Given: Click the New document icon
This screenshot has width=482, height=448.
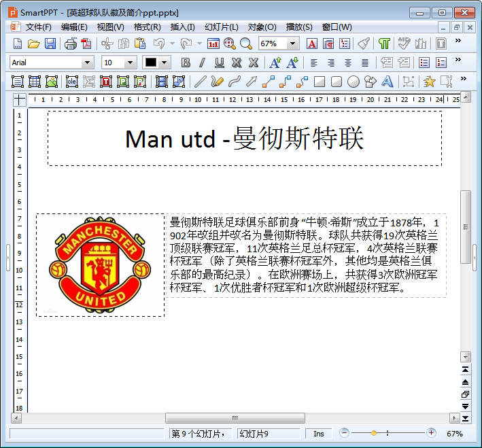Looking at the screenshot, I should click(18, 44).
